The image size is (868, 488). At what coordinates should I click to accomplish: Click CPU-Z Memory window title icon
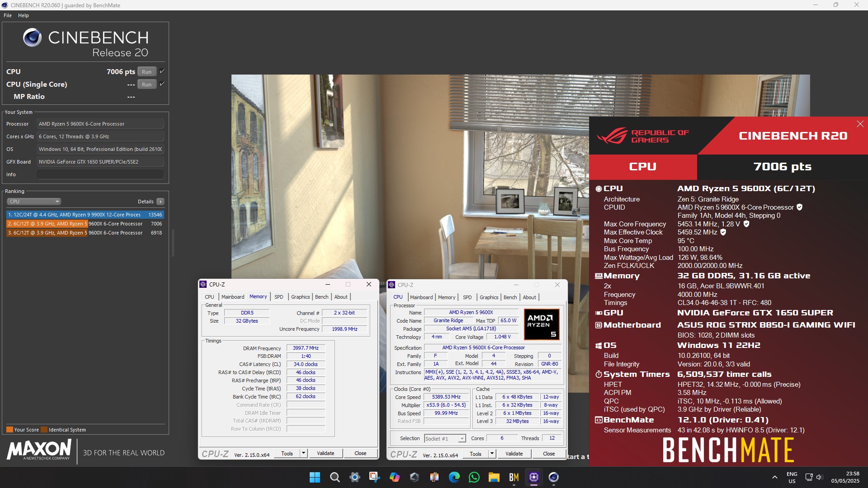click(203, 284)
